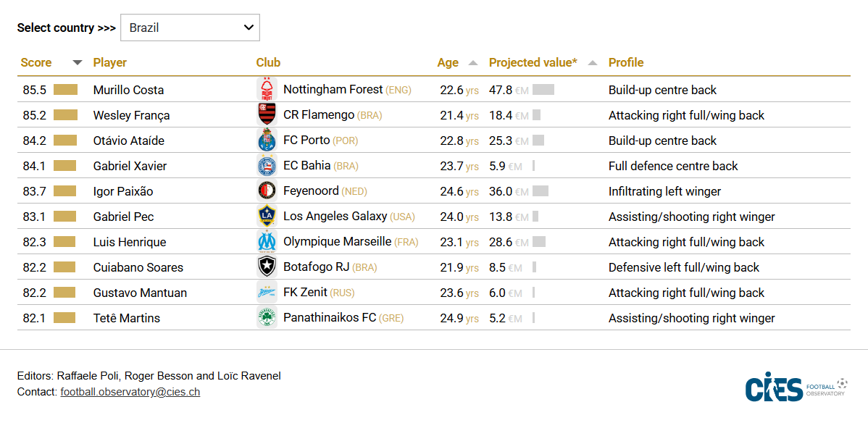Click the Profile column header
The image size is (868, 423).
(626, 63)
